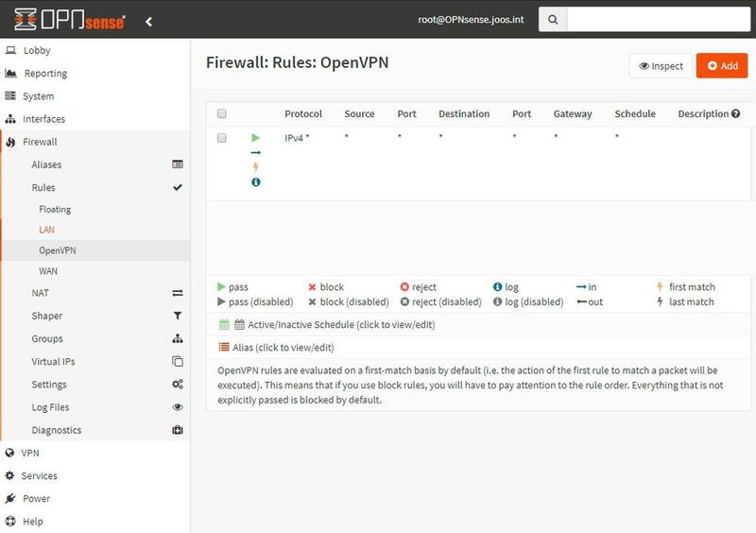Click the Diagnostics medkit icon

click(x=178, y=430)
